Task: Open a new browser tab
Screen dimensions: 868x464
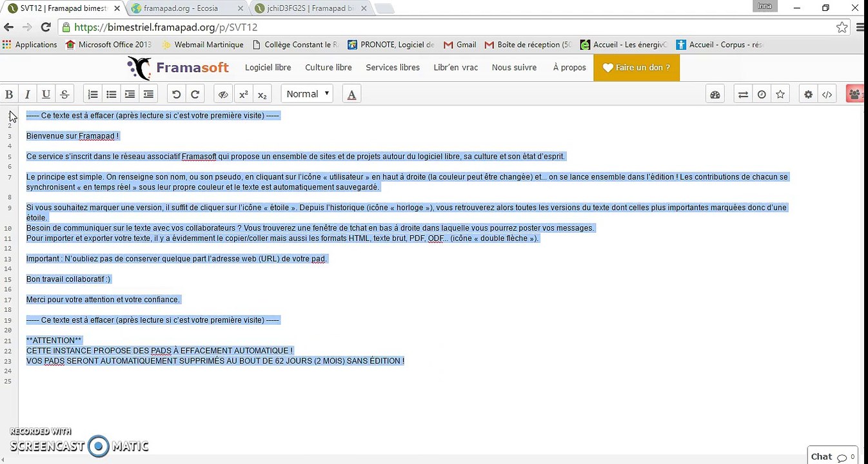Action: coord(384,8)
